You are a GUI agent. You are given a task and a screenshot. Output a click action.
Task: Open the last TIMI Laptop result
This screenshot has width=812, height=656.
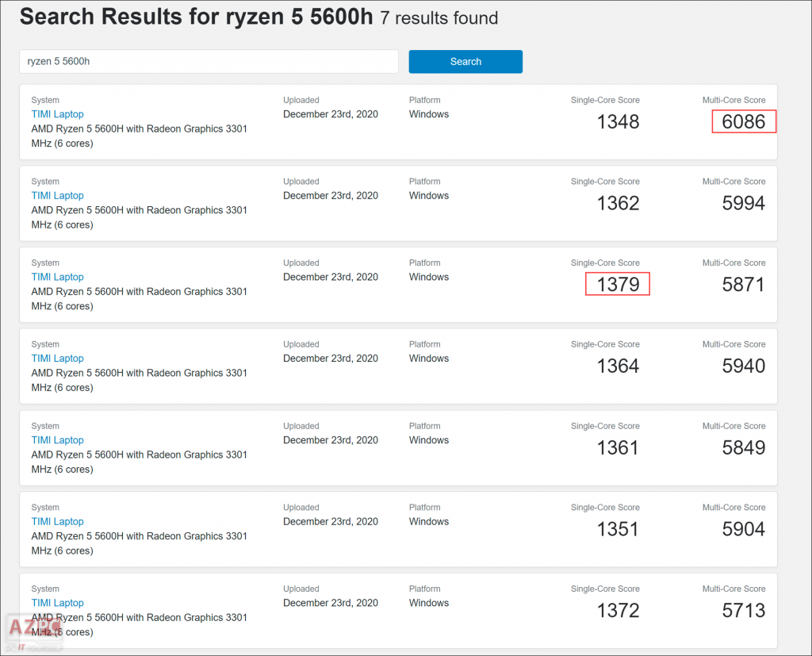coord(57,602)
